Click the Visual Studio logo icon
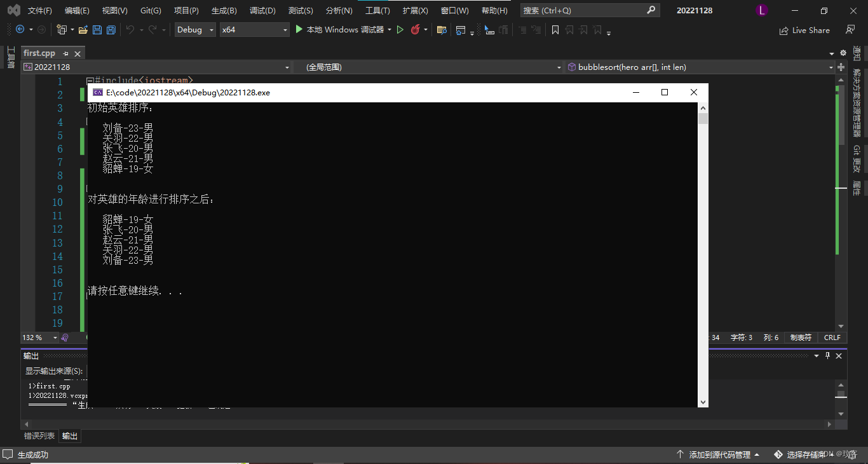The height and width of the screenshot is (464, 868). (13, 10)
